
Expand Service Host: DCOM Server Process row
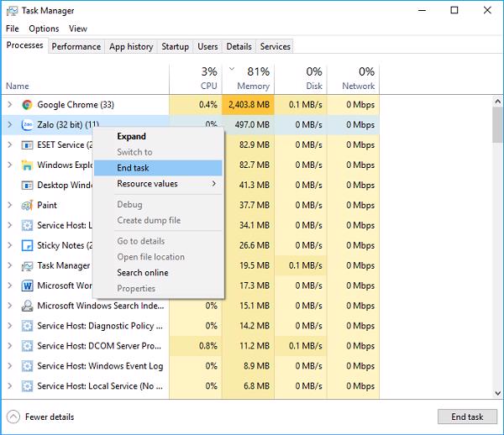[x=9, y=346]
